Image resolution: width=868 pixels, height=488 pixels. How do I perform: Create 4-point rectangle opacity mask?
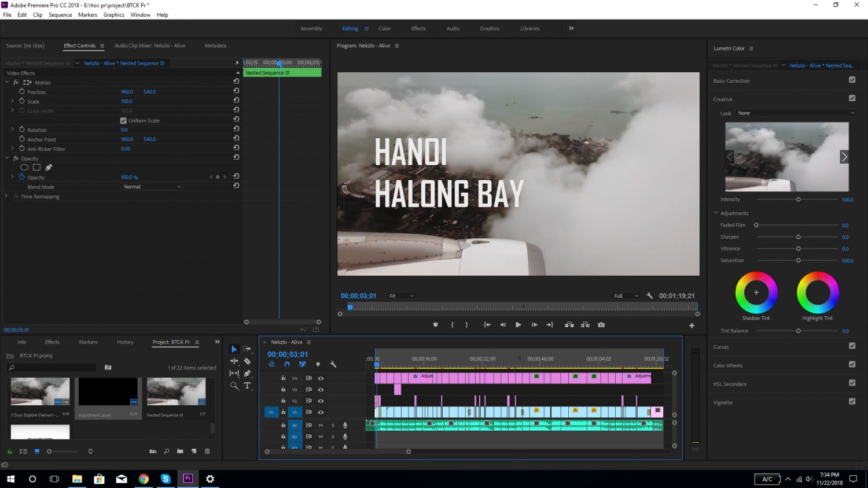click(x=36, y=168)
